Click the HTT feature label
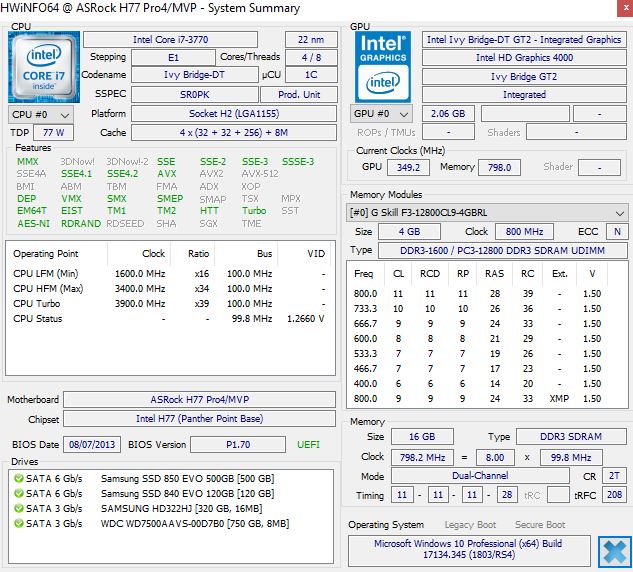633x572 pixels. tap(209, 211)
